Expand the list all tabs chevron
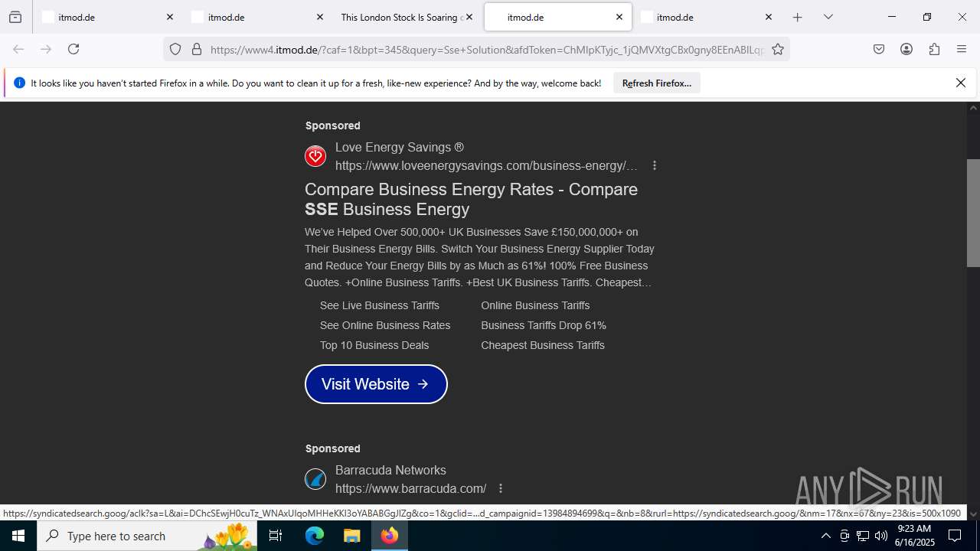980x551 pixels. pos(828,17)
